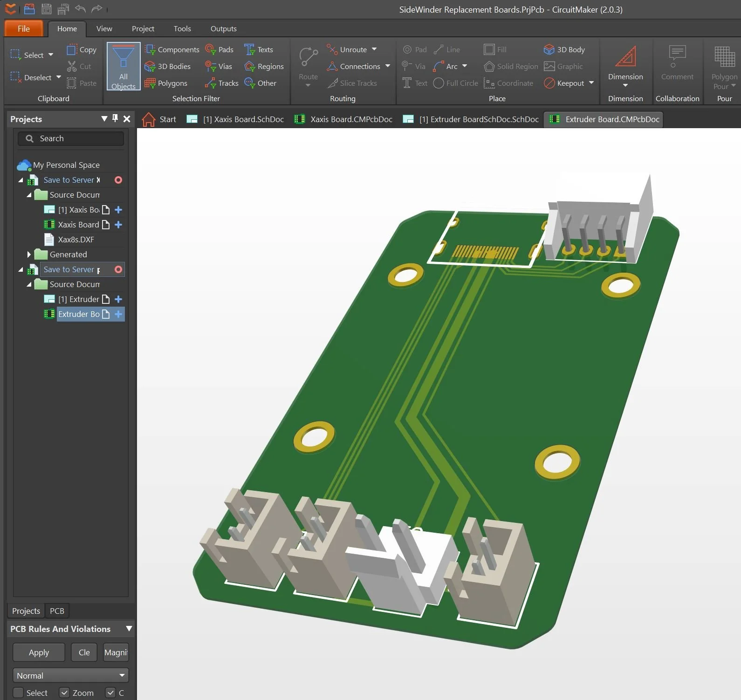Toggle the C checkbox beside Zoom
Image resolution: width=741 pixels, height=700 pixels.
coord(110,693)
